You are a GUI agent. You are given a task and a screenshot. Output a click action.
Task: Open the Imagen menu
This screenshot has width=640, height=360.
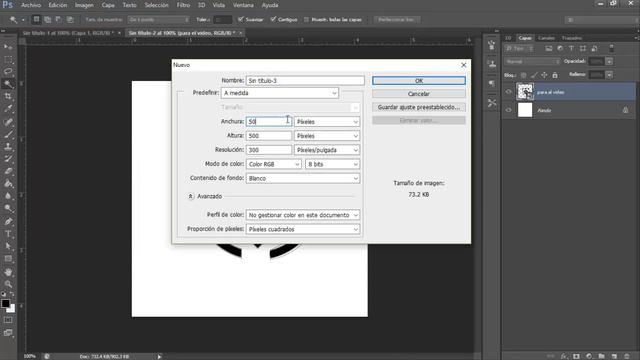(x=84, y=5)
